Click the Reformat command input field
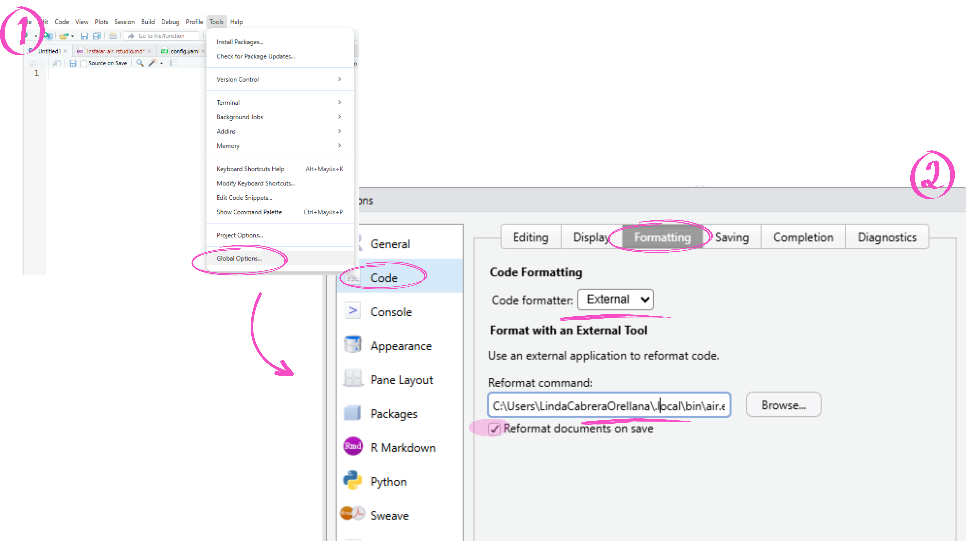 coord(609,405)
